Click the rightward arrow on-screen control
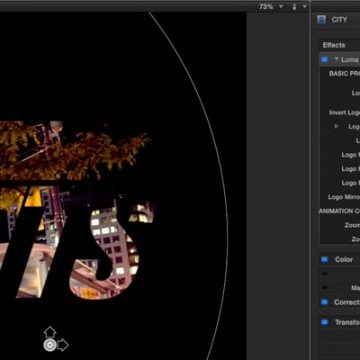The width and height of the screenshot is (360, 360). (x=63, y=345)
